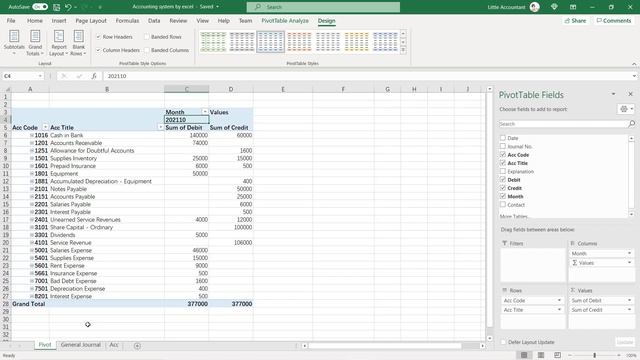This screenshot has height=360, width=640.
Task: Check the Explanation field checkbox
Action: (x=503, y=171)
